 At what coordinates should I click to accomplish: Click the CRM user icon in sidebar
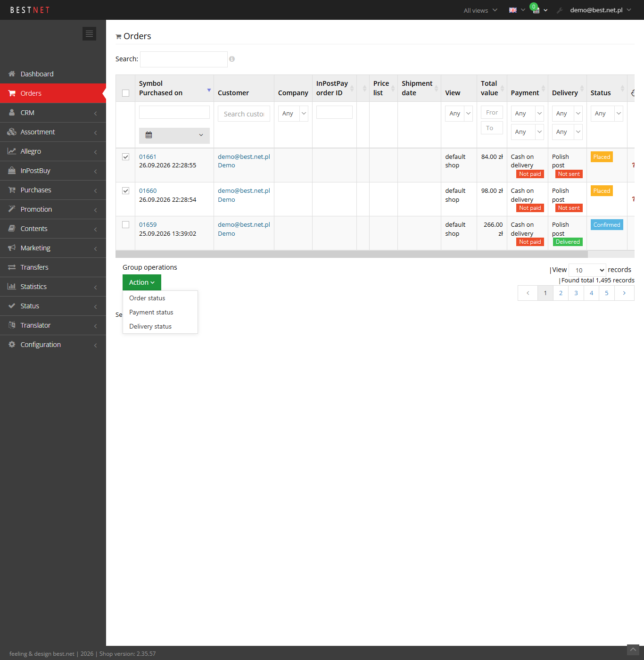pos(12,112)
